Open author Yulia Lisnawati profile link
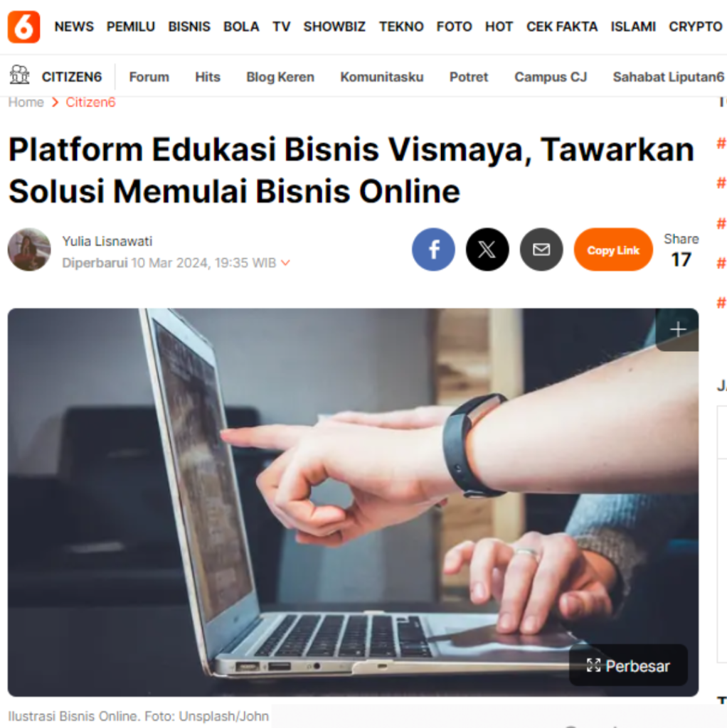 click(x=107, y=242)
